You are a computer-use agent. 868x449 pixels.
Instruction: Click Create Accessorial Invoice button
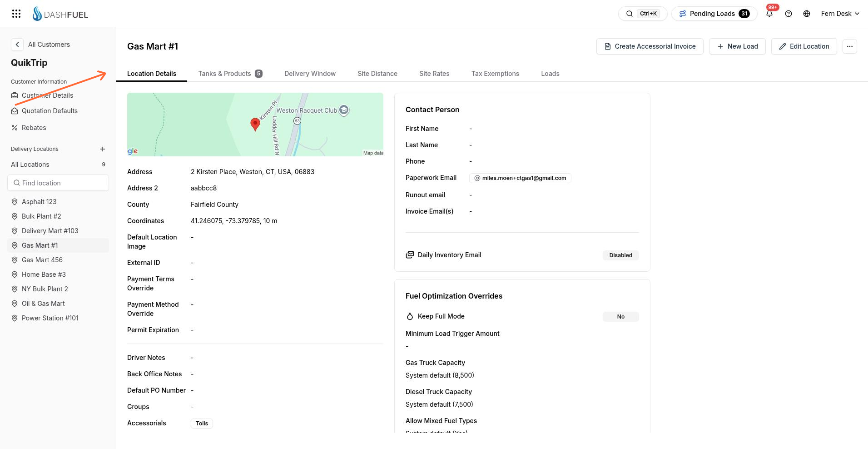[x=650, y=46]
